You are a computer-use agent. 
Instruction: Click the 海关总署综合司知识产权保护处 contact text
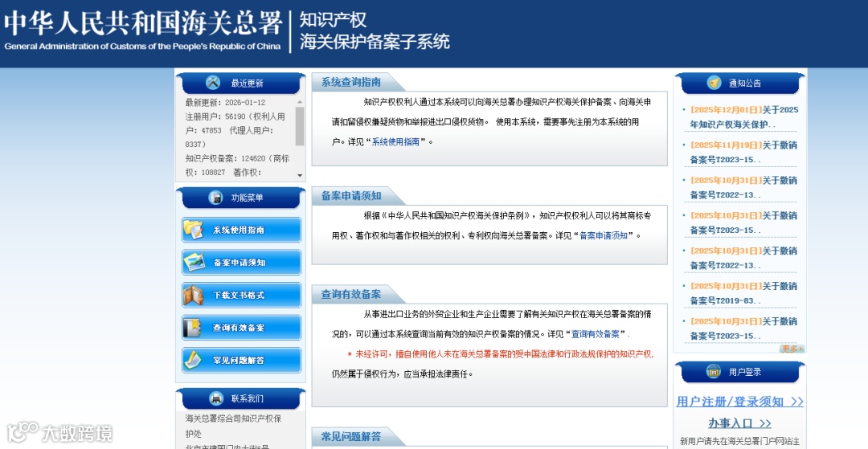coord(233,427)
